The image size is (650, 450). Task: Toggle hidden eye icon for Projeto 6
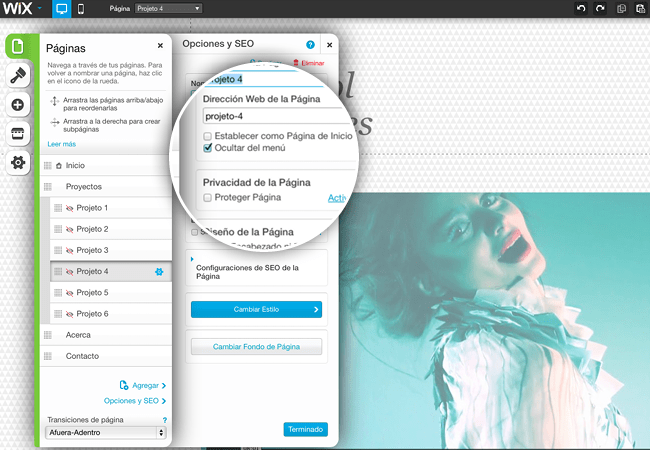click(70, 314)
